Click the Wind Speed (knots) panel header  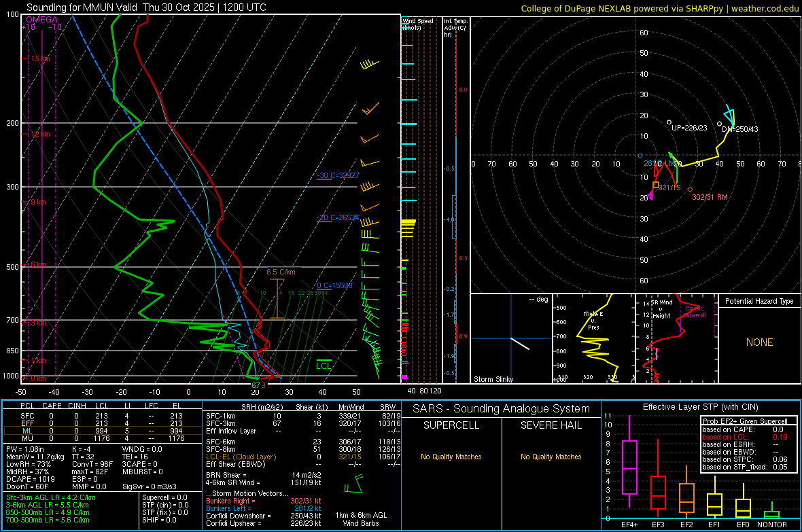pos(418,24)
